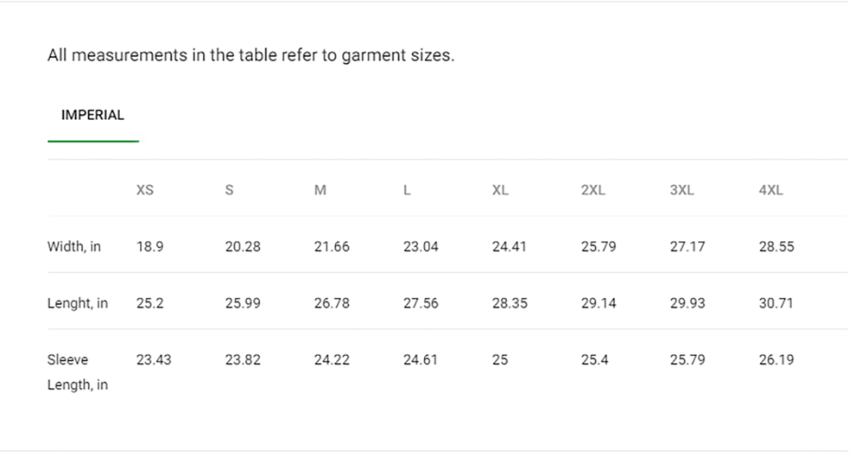
Task: Click the garment sizes measurement note text
Action: click(250, 55)
